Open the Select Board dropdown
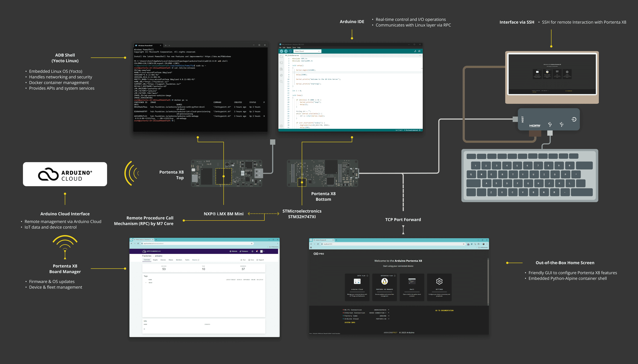 (307, 51)
